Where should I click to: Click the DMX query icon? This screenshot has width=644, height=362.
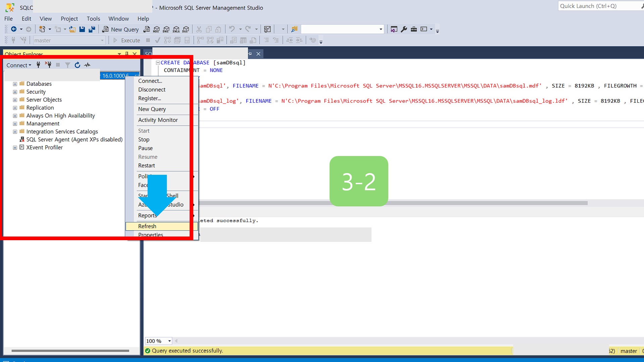166,29
